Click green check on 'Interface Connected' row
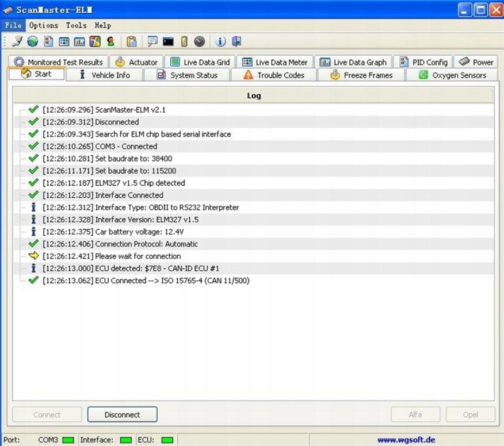504x446 pixels. click(x=33, y=195)
